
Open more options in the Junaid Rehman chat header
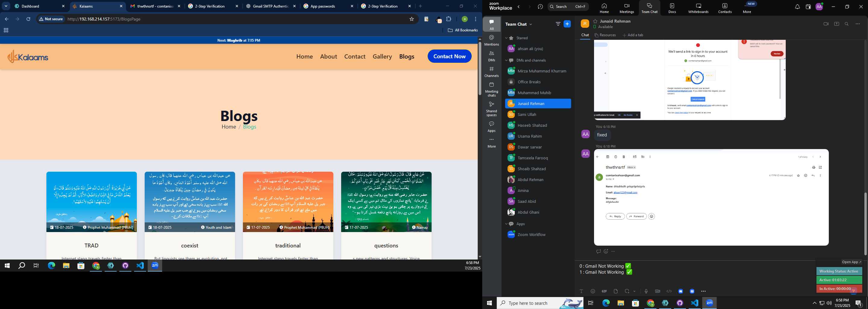click(x=857, y=24)
